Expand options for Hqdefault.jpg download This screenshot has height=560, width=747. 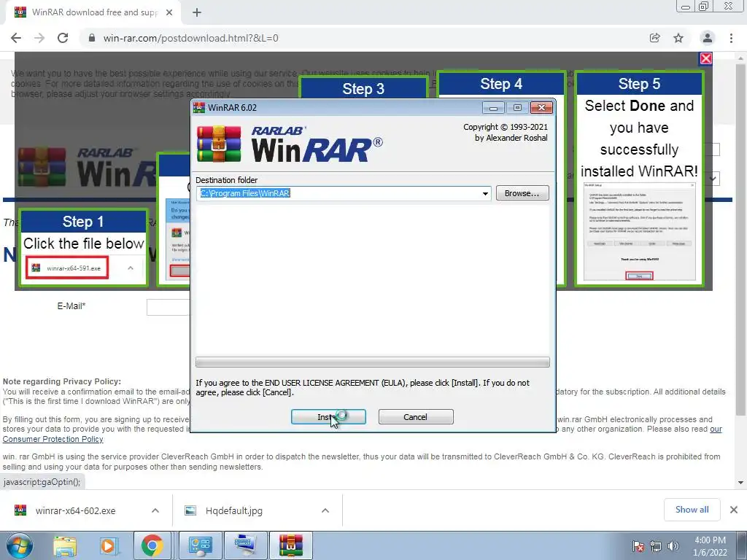[325, 510]
